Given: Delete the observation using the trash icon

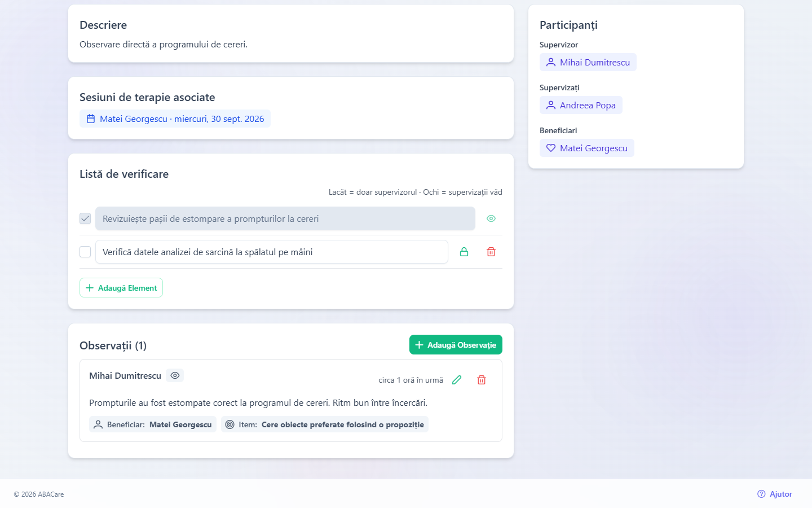Looking at the screenshot, I should pos(482,380).
